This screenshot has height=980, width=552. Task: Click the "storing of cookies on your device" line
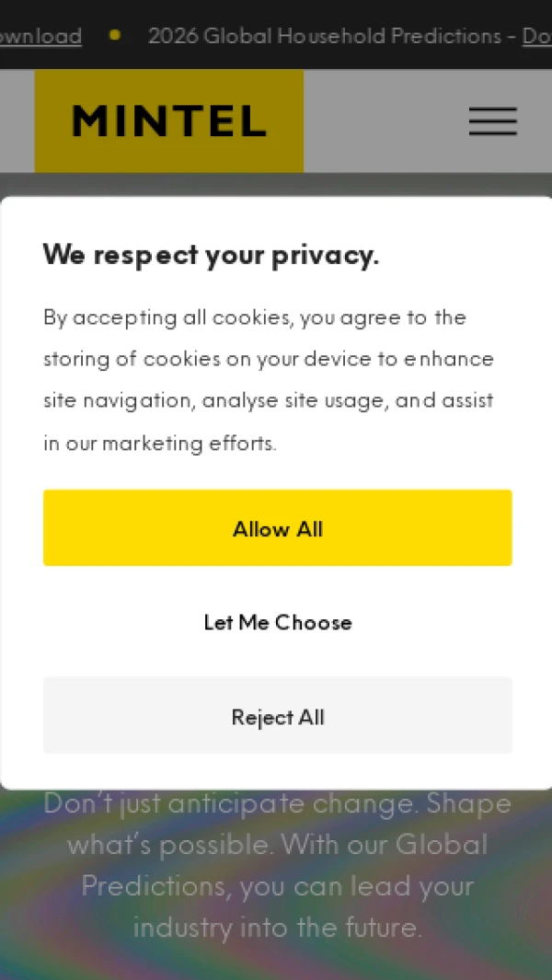click(x=268, y=359)
